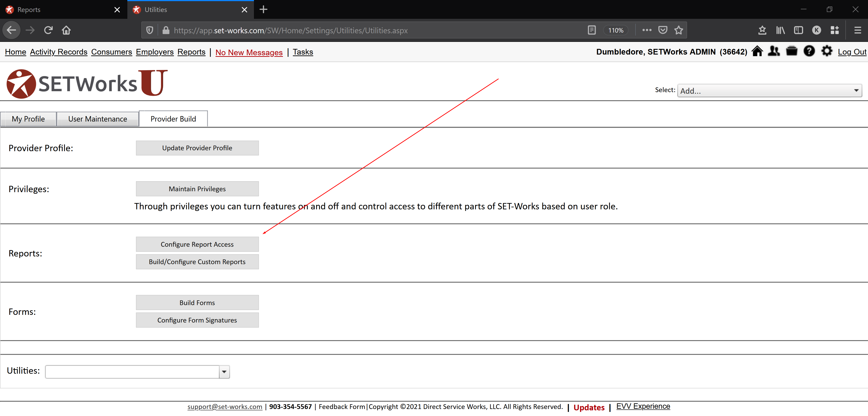Click the black folder icon in header
This screenshot has height=416, width=868.
792,51
